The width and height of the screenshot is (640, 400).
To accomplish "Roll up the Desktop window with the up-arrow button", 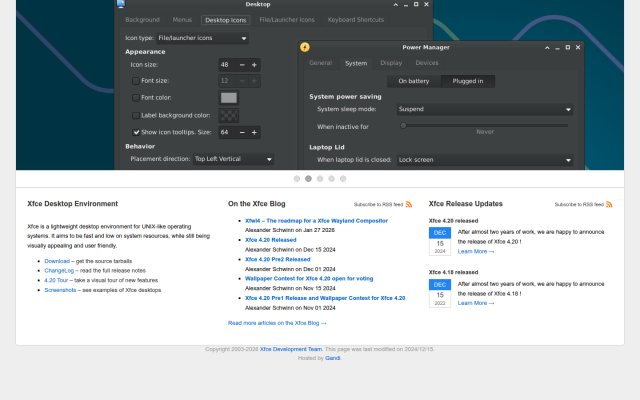I will coord(396,4).
